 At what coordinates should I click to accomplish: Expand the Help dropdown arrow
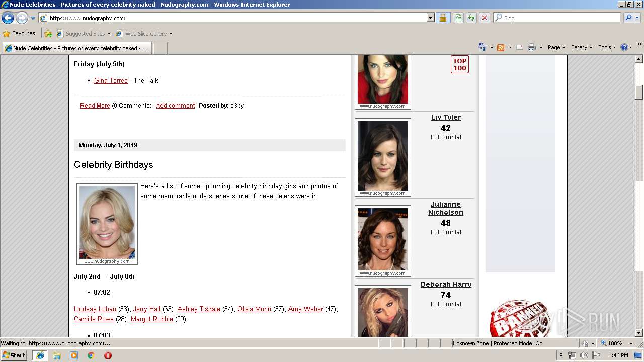pos(631,47)
